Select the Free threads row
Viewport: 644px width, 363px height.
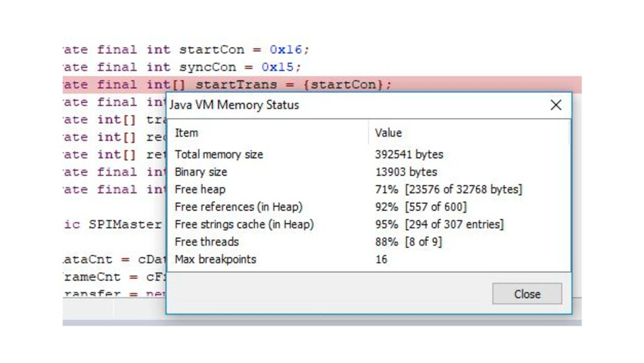(x=206, y=242)
